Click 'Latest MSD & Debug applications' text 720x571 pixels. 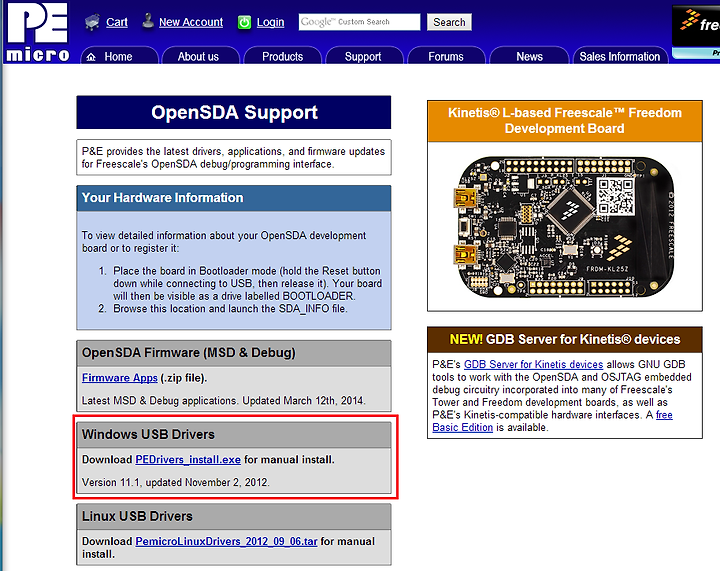(x=160, y=401)
